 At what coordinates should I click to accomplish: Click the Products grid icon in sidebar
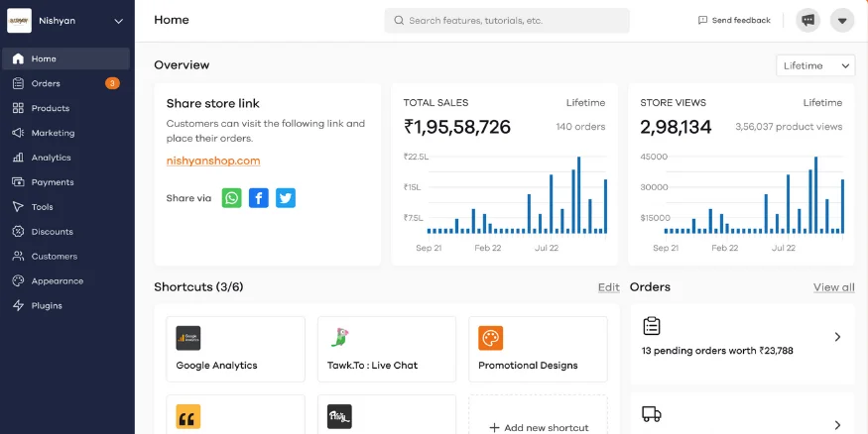pyautogui.click(x=18, y=108)
